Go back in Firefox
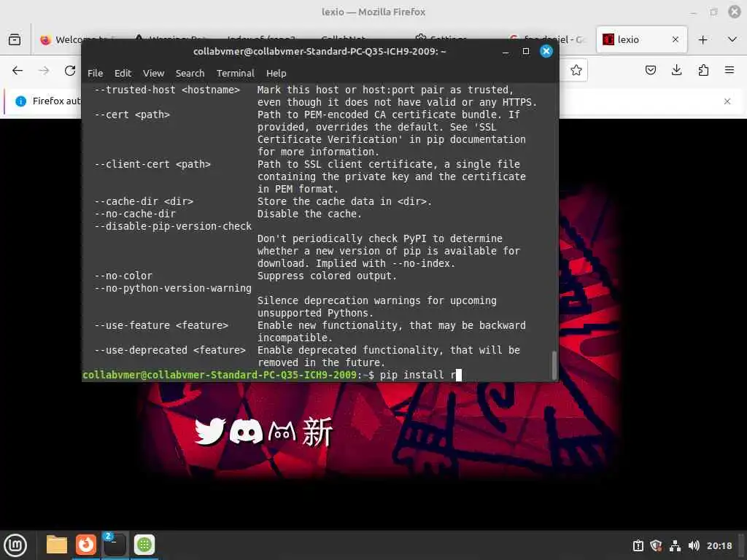This screenshot has height=560, width=747. coord(18,71)
